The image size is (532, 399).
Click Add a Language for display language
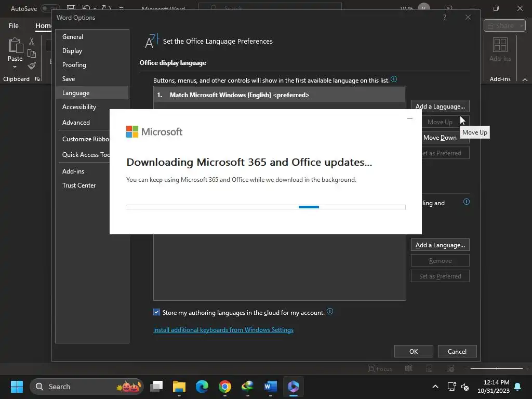[x=440, y=106]
